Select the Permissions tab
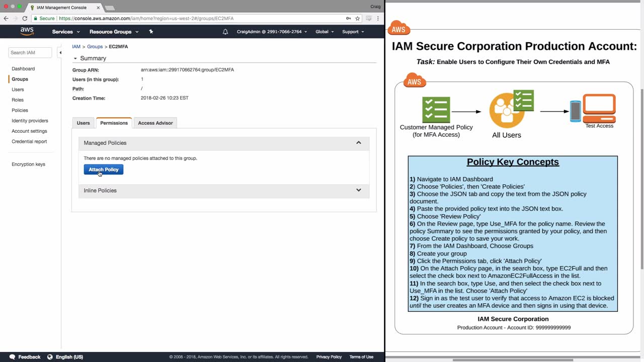This screenshot has height=362, width=644. pos(114,123)
